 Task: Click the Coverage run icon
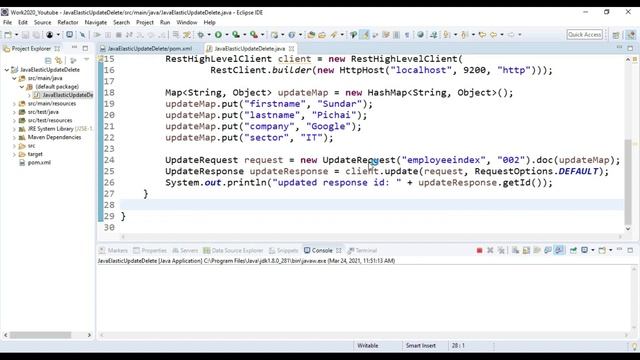(236, 35)
